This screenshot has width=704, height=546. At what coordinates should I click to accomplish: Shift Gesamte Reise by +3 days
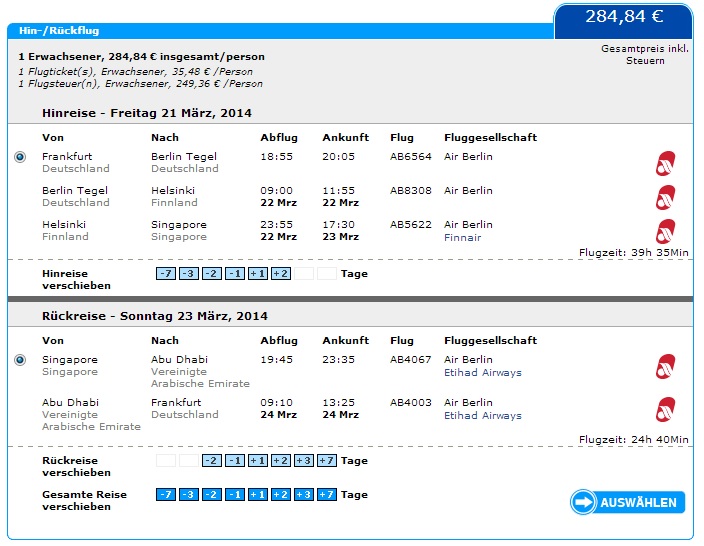tap(304, 494)
